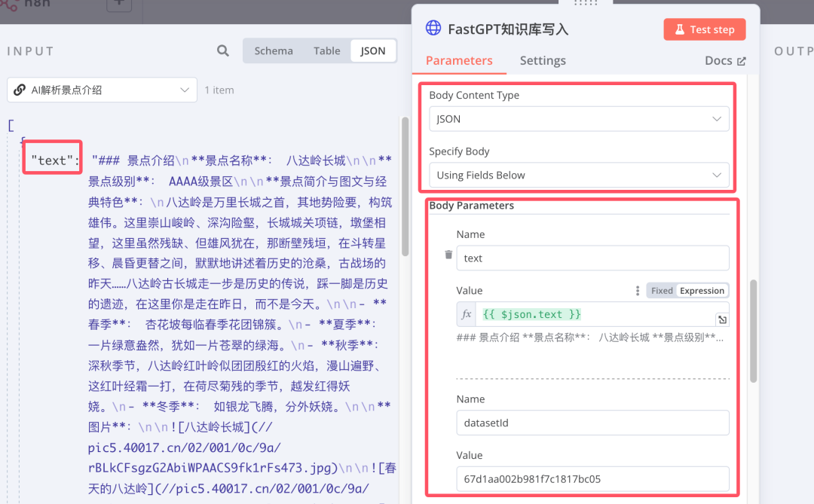Click the Name field containing text
The image size is (814, 504).
coord(593,258)
